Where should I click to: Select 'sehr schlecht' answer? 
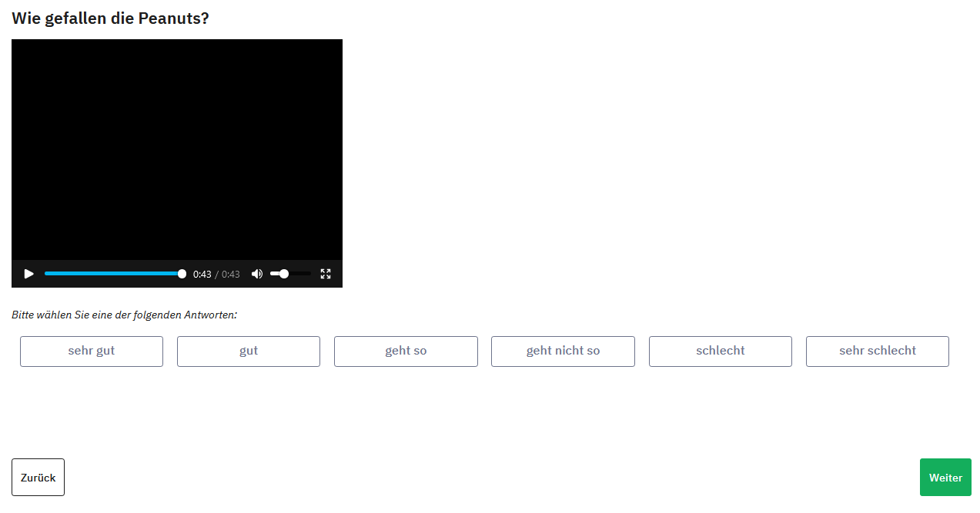878,351
